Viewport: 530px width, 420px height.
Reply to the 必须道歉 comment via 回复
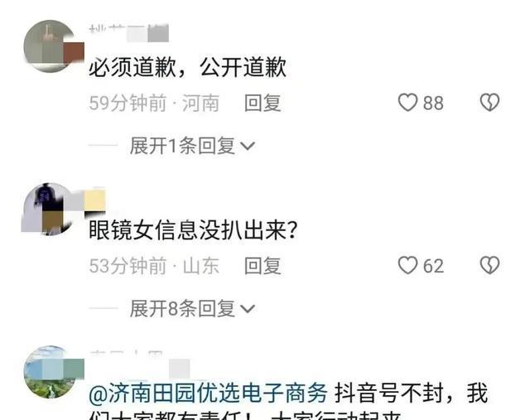tap(263, 103)
